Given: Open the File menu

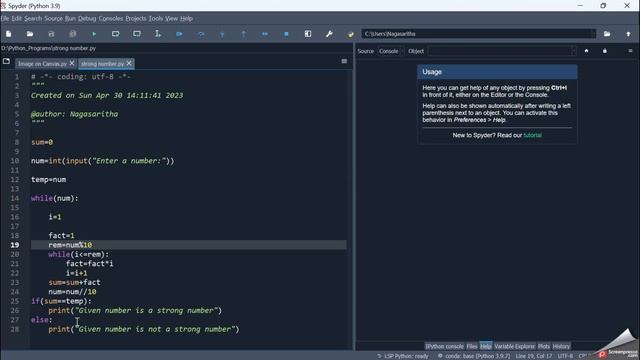Looking at the screenshot, I should tap(5, 18).
